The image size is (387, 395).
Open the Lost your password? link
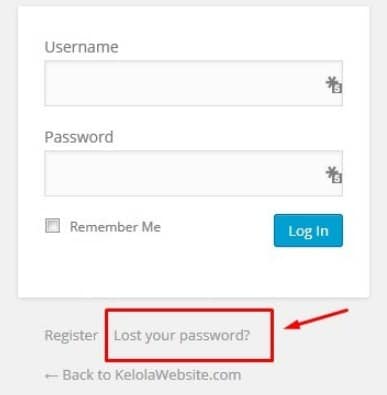182,336
